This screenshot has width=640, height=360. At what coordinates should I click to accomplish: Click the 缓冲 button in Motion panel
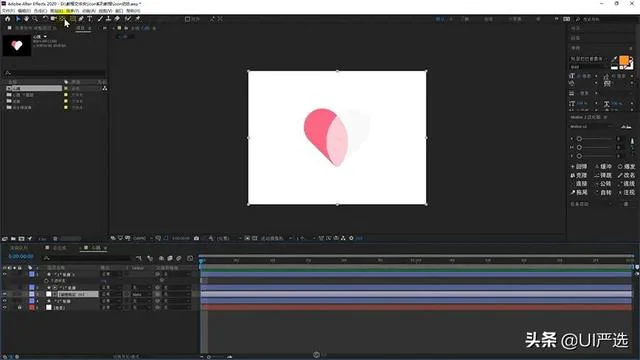[603, 167]
